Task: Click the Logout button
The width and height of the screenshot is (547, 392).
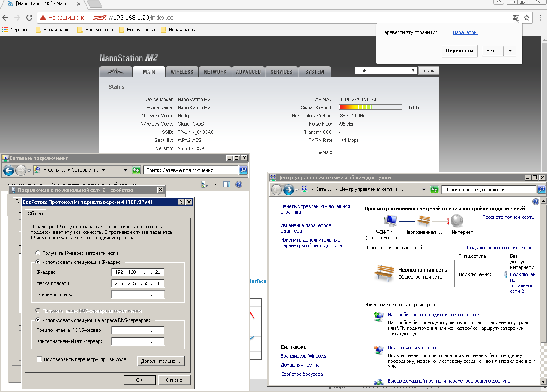Action: (x=428, y=70)
